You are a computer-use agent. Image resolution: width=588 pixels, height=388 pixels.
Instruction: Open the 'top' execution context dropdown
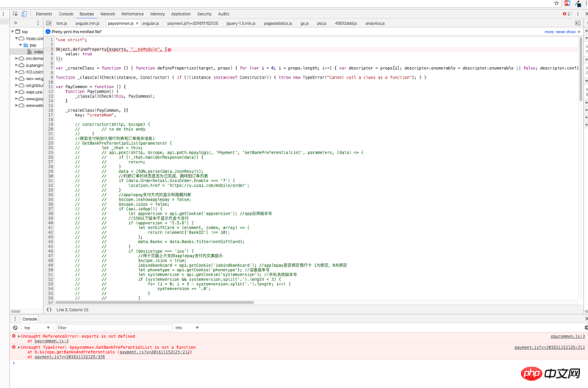(x=36, y=328)
